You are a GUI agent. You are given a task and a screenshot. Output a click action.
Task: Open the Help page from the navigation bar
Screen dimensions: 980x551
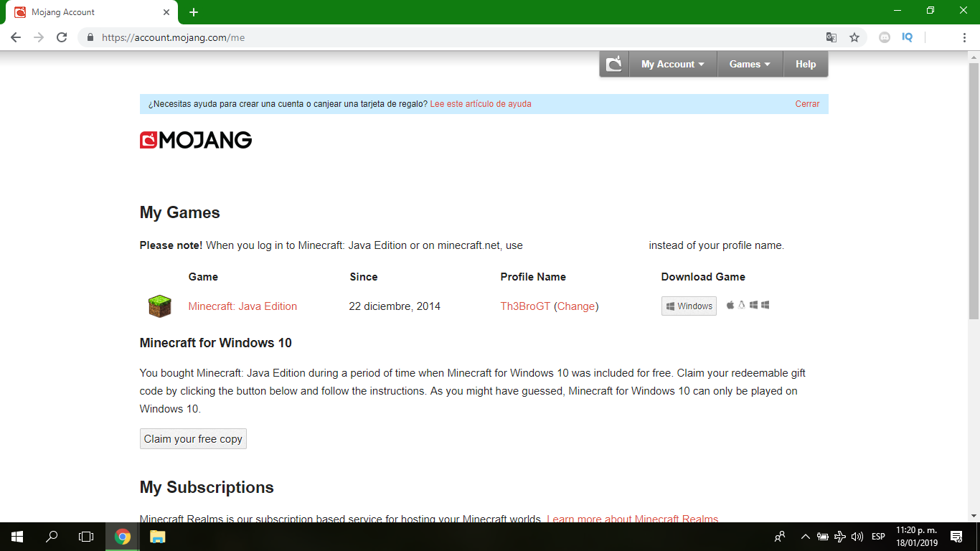(x=806, y=64)
